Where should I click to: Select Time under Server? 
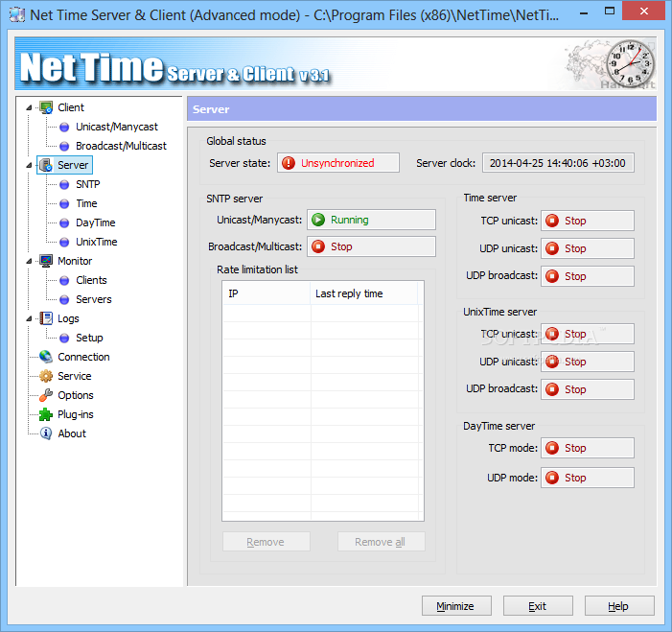(86, 203)
